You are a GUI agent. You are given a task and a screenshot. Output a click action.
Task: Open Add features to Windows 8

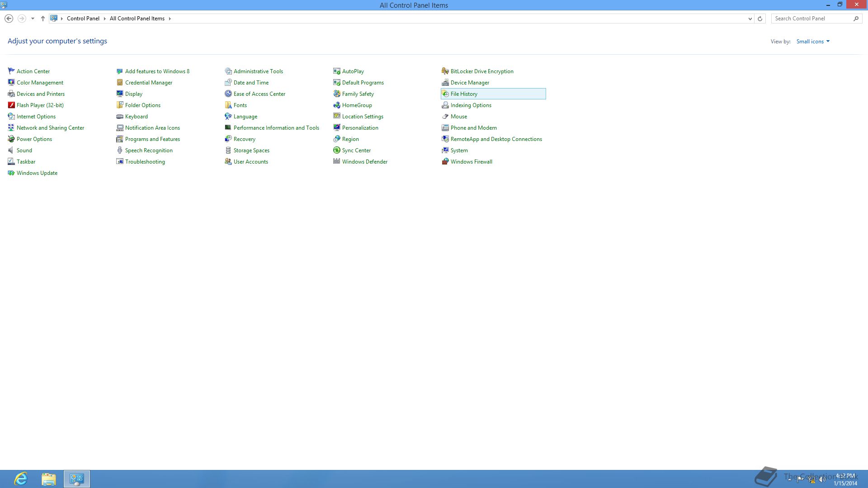pyautogui.click(x=157, y=71)
